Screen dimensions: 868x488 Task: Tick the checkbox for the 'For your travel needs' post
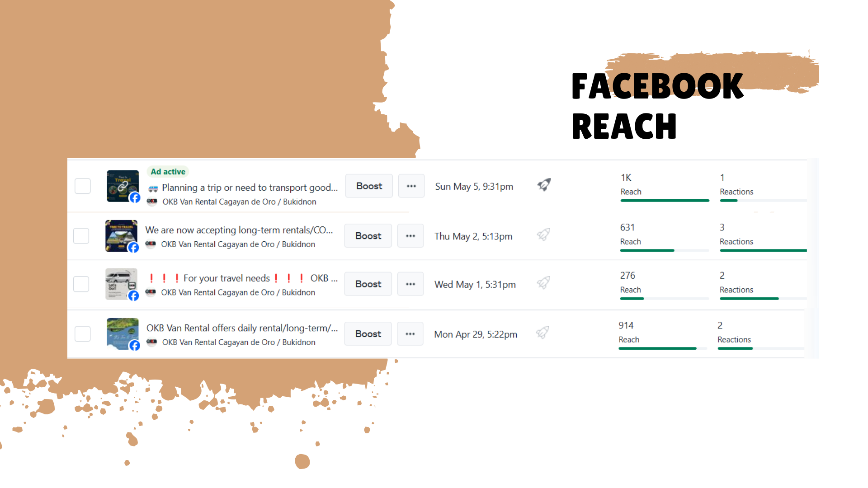pyautogui.click(x=81, y=284)
